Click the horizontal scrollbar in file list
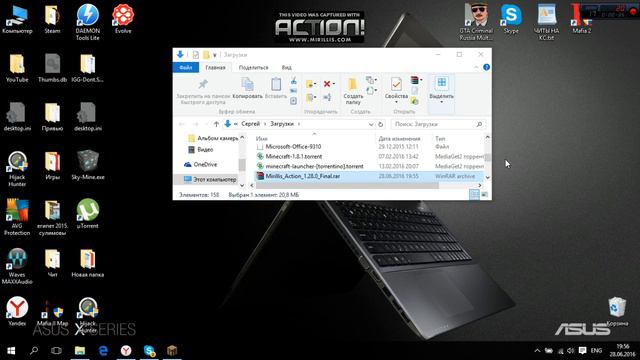The width and height of the screenshot is (640, 360). (x=347, y=186)
